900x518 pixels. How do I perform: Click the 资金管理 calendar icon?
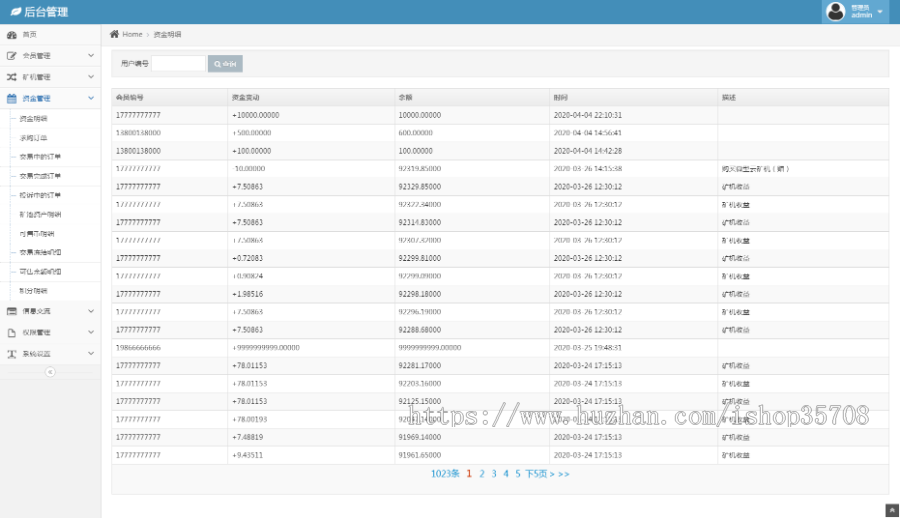tap(12, 99)
